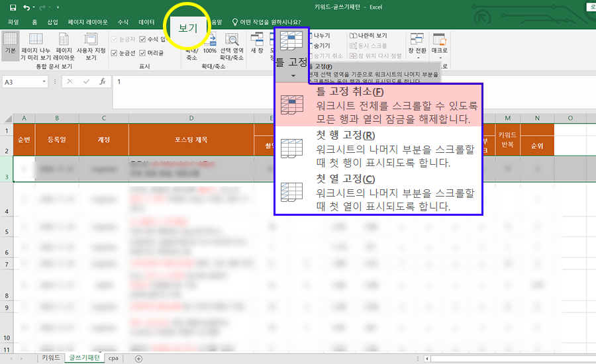
Task: Select 첫 열 고정 freeze first column option
Action: (379, 193)
